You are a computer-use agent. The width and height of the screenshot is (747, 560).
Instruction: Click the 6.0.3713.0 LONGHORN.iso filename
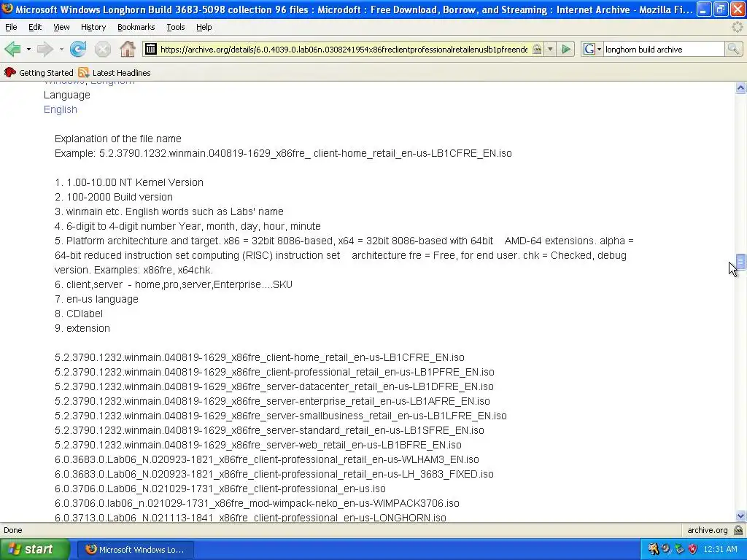251,517
